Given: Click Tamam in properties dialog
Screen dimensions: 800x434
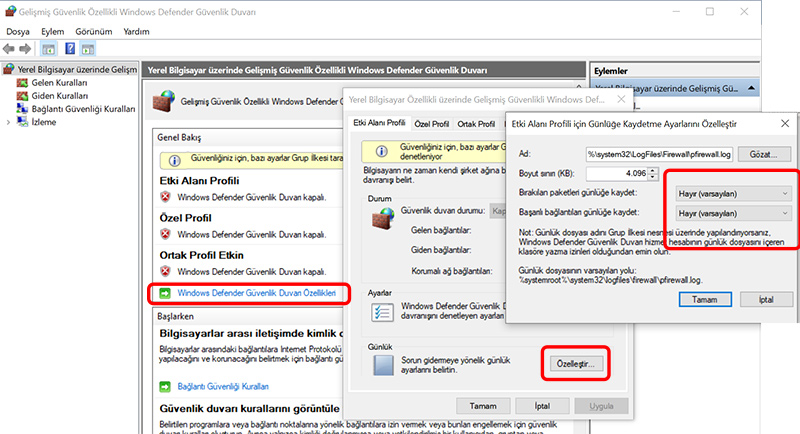Looking at the screenshot, I should click(483, 406).
